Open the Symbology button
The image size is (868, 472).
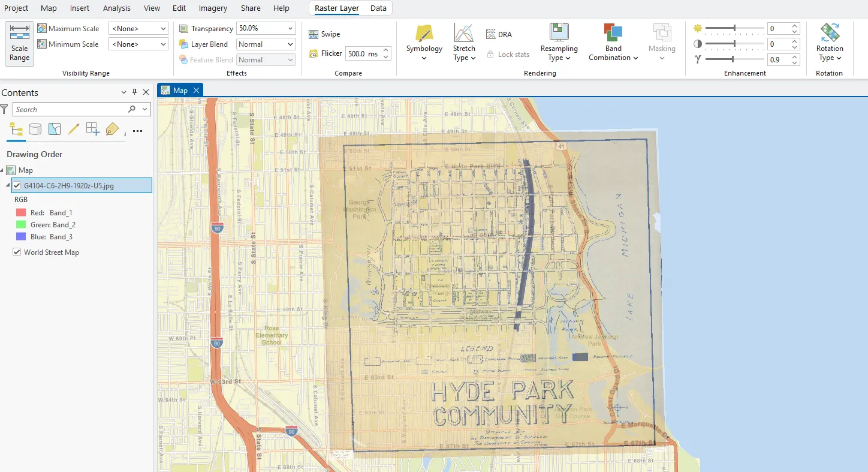(424, 43)
